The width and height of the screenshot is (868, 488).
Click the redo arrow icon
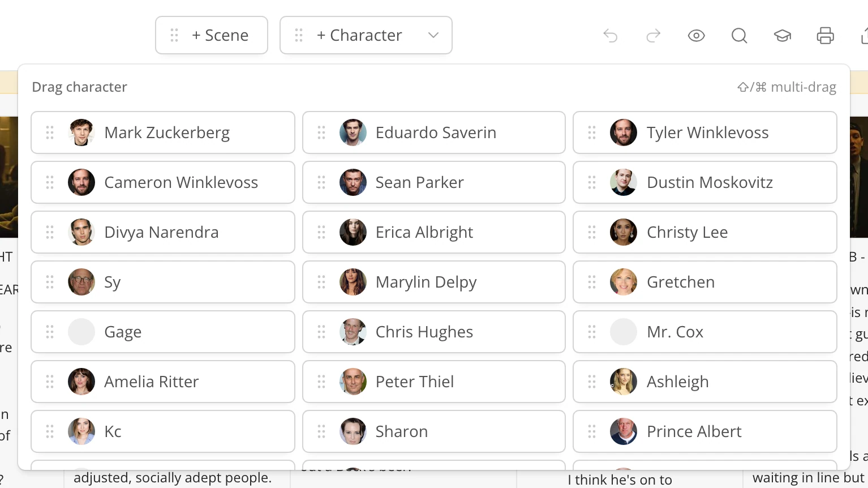(654, 36)
